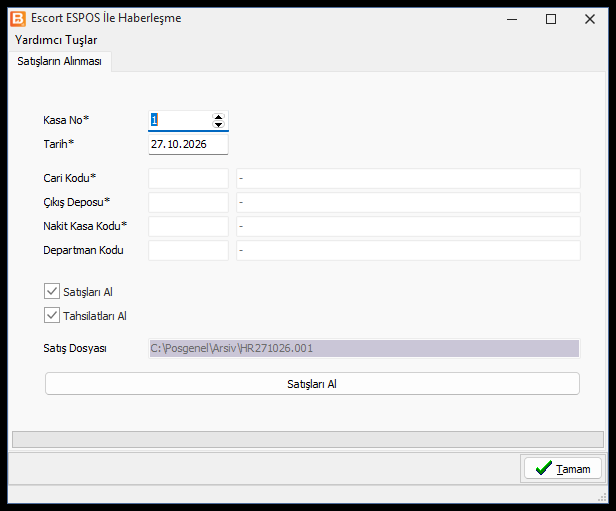Minimize the Escort ESPOS window
This screenshot has height=511, width=616.
(x=512, y=19)
